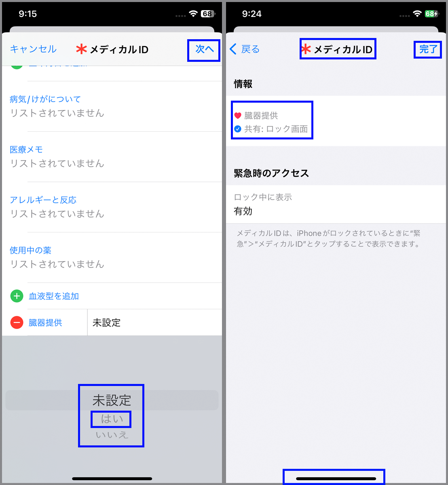Select はい in the picker wheel
The width and height of the screenshot is (448, 485).
[112, 419]
